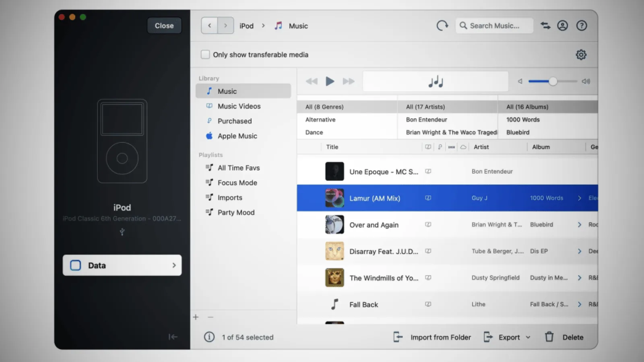Open the settings gear icon

(581, 55)
